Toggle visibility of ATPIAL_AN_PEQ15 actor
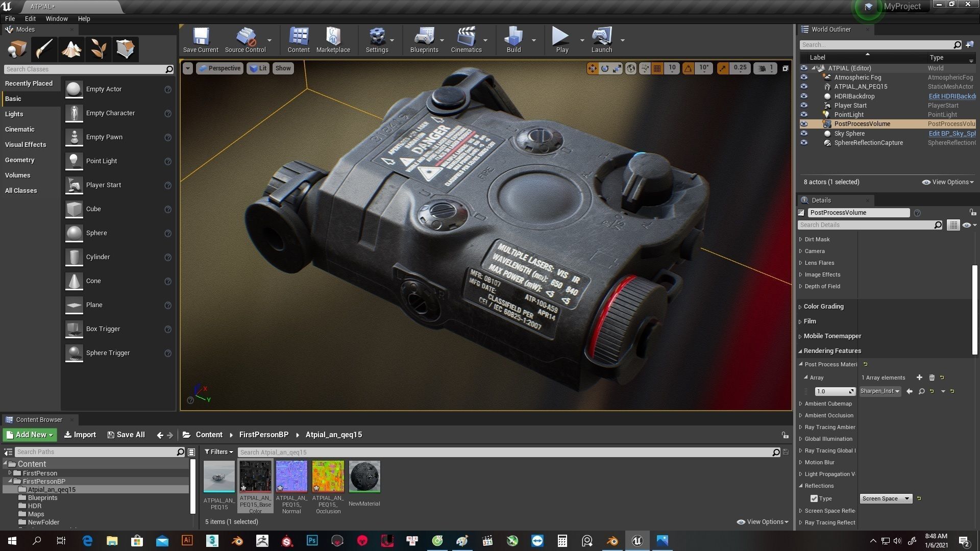 (x=804, y=87)
